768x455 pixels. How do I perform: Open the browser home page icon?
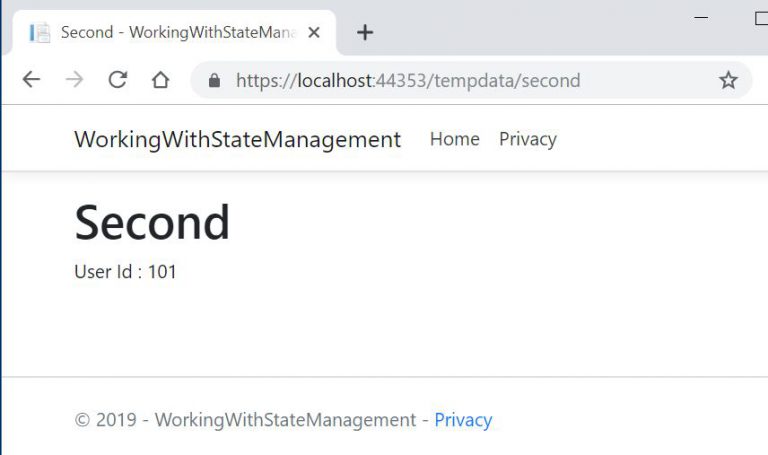pyautogui.click(x=160, y=80)
